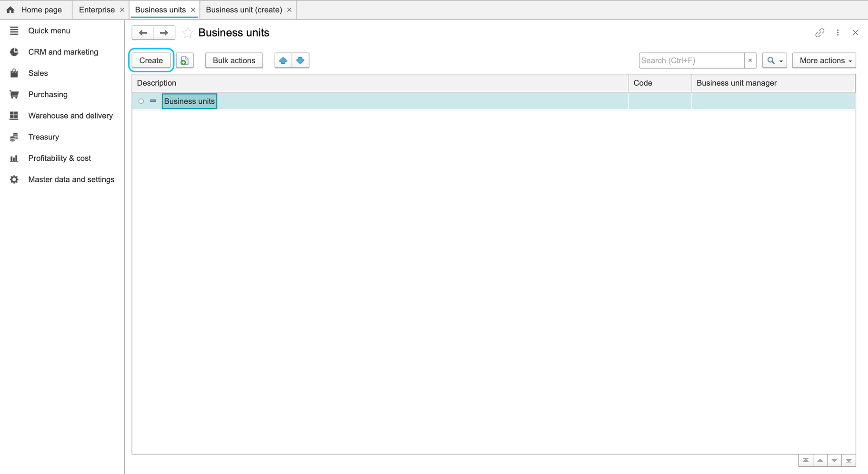Click the Treasury coins icon
Viewport: 868px width, 474px height.
coord(14,137)
